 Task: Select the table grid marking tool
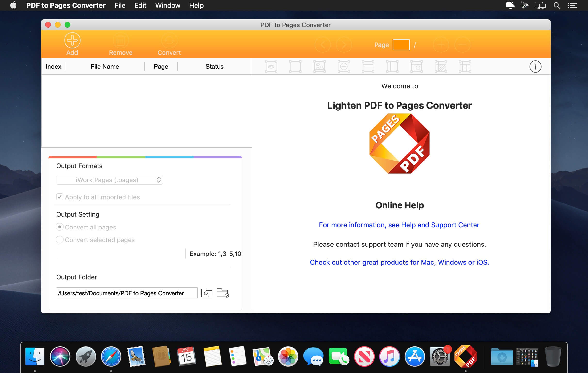pos(465,67)
